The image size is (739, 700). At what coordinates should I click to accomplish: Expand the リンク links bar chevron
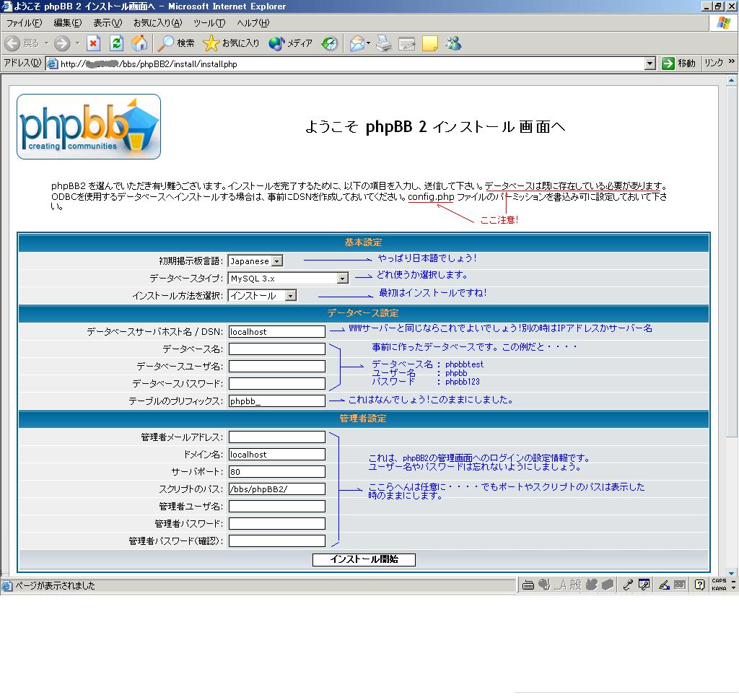point(732,61)
